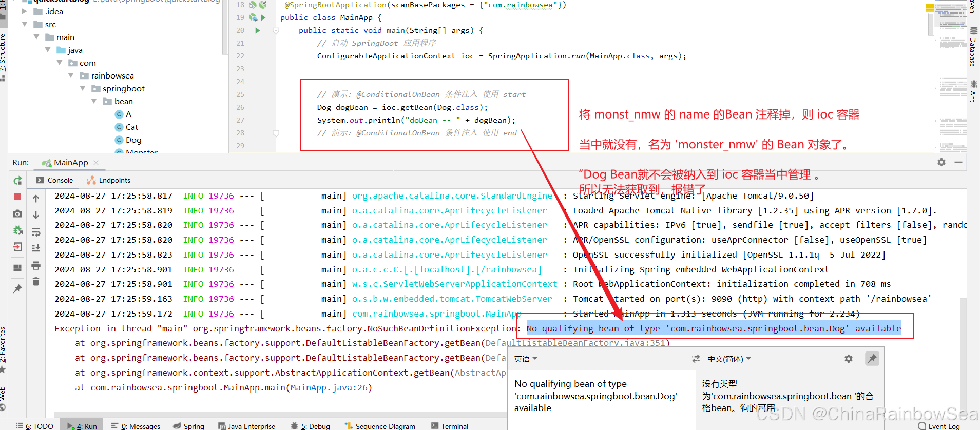This screenshot has width=980, height=430.
Task: Go down the stack trace
Action: [36, 215]
